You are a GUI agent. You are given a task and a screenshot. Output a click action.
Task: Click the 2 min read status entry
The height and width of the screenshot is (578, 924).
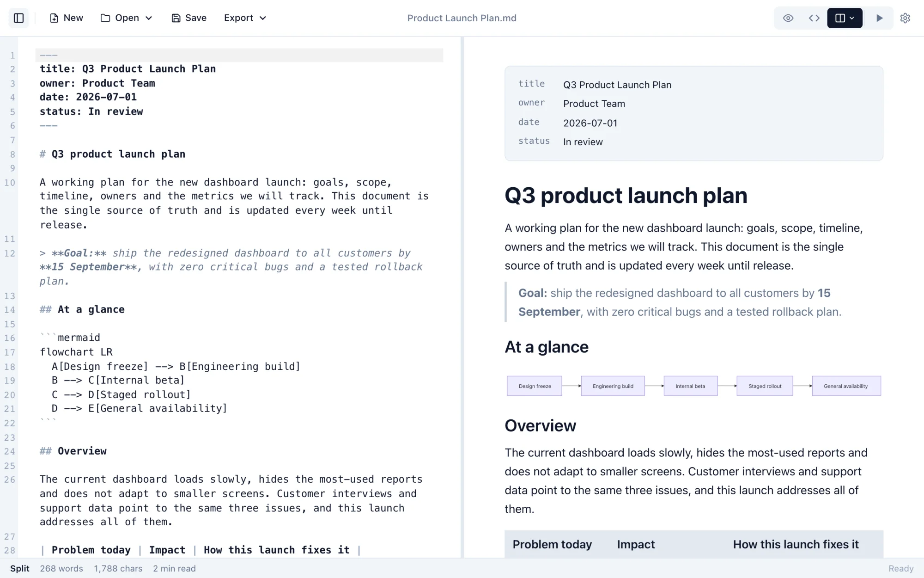[x=175, y=568]
